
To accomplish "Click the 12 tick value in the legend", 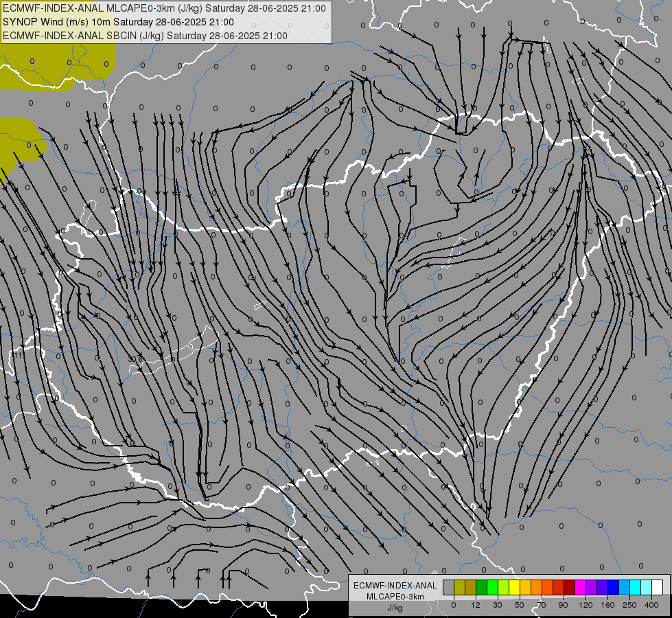I will point(476,605).
